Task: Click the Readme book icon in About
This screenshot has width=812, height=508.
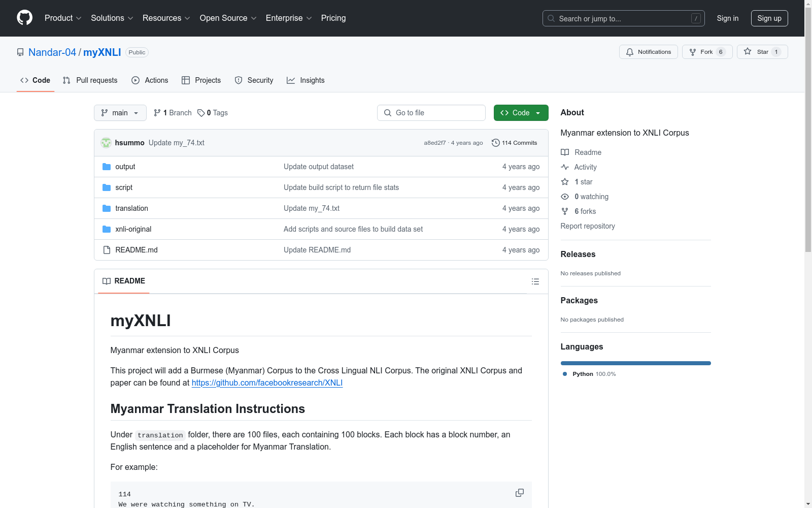Action: tap(565, 152)
